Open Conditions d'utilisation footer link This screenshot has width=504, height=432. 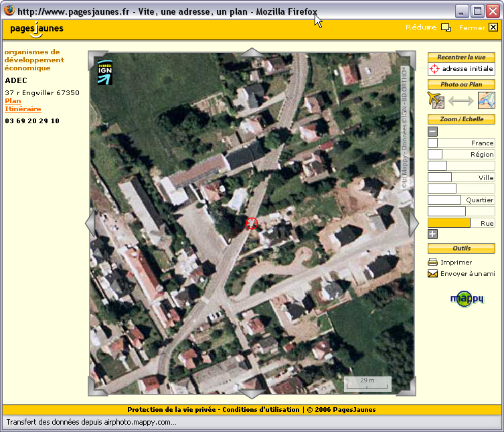(x=260, y=410)
